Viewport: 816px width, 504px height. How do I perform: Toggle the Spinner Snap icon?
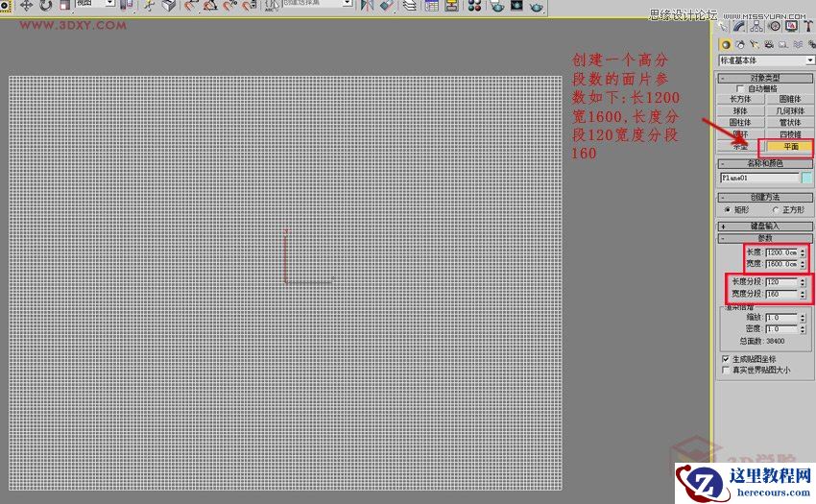(x=250, y=5)
